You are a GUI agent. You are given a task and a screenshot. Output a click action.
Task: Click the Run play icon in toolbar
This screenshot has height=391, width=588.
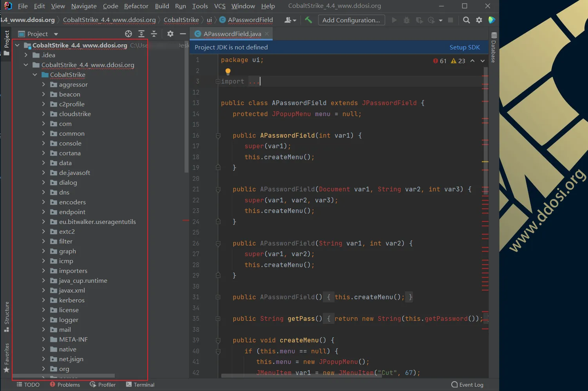tap(394, 20)
